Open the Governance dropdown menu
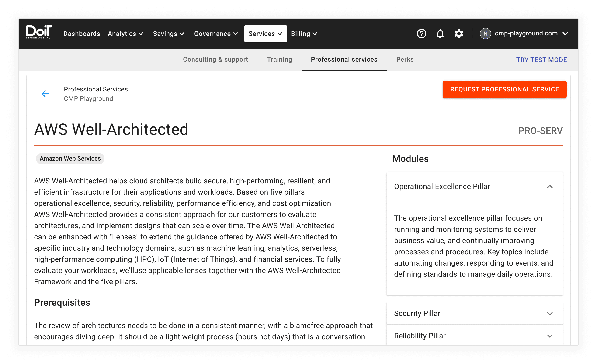Image resolution: width=597 pixels, height=364 pixels. (216, 34)
